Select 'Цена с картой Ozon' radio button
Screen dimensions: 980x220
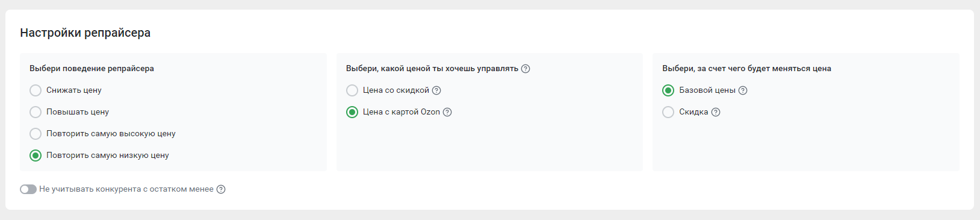352,112
